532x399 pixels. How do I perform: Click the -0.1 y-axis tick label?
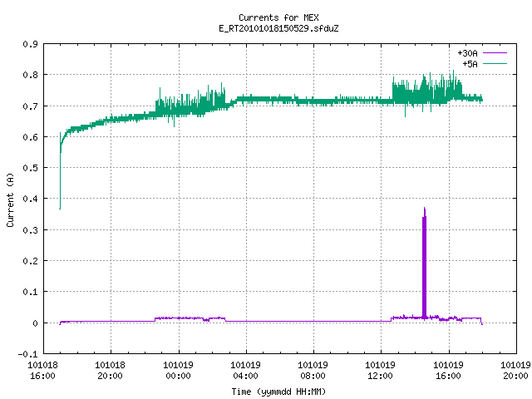[x=27, y=354]
